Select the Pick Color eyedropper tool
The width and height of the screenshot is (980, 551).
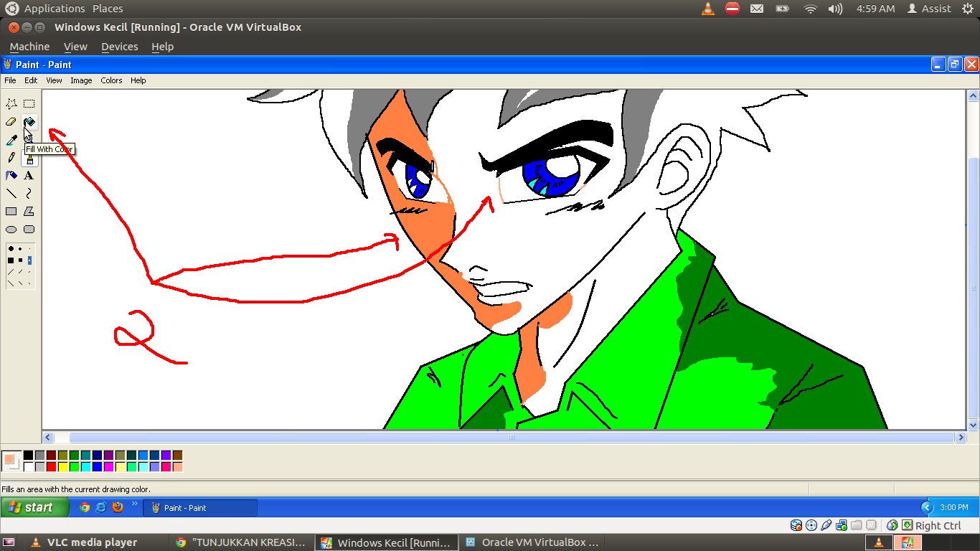pos(11,140)
